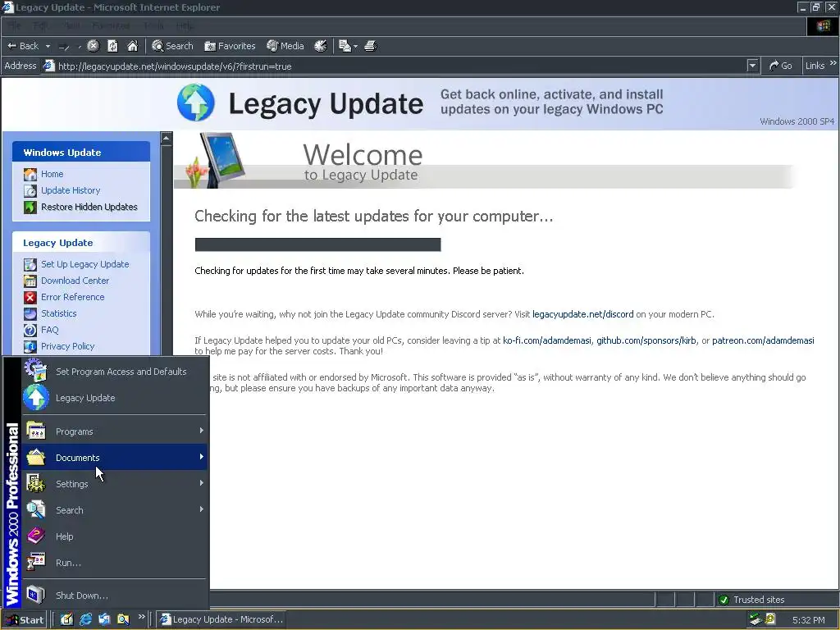Image resolution: width=840 pixels, height=630 pixels.
Task: Click first Quick Launch icon beside Start
Action: (66, 619)
